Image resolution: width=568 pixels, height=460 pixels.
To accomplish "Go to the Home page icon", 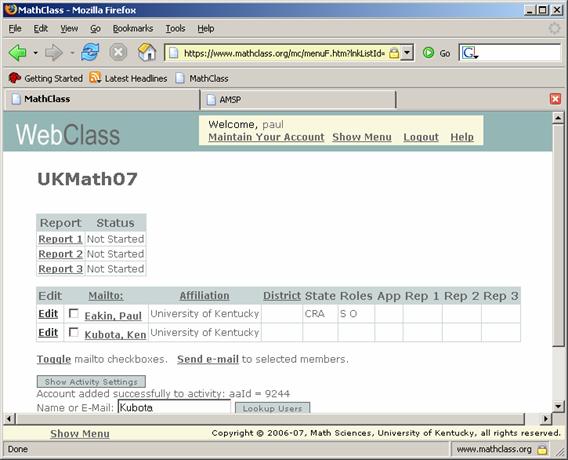I will [x=147, y=52].
